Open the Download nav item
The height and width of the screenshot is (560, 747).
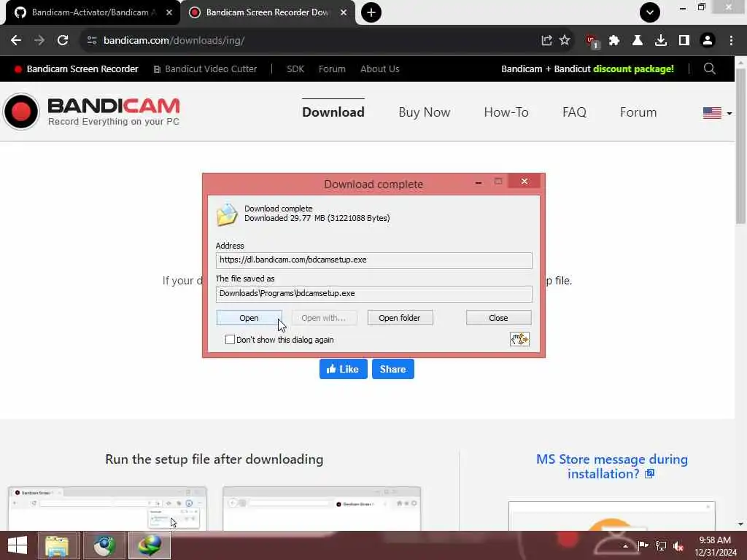(x=333, y=112)
